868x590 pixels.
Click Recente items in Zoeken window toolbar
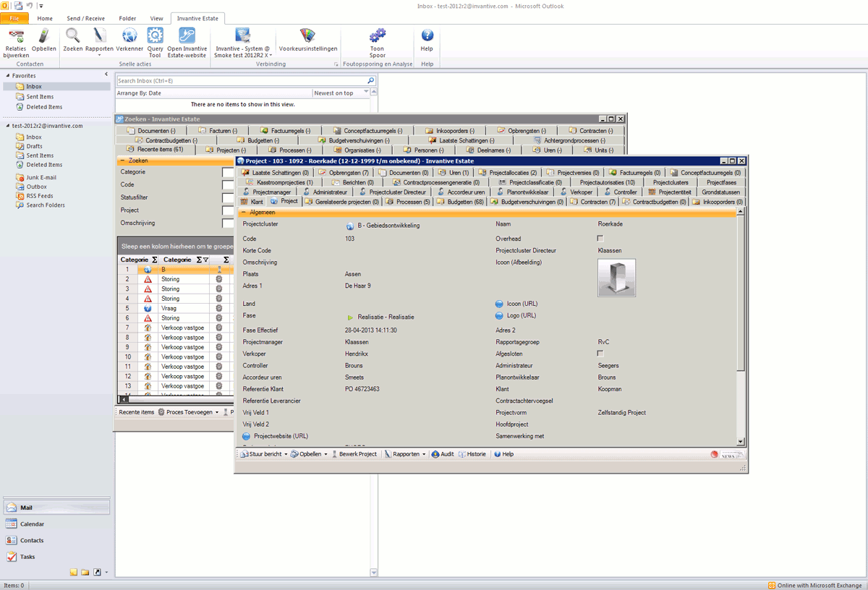click(x=137, y=412)
